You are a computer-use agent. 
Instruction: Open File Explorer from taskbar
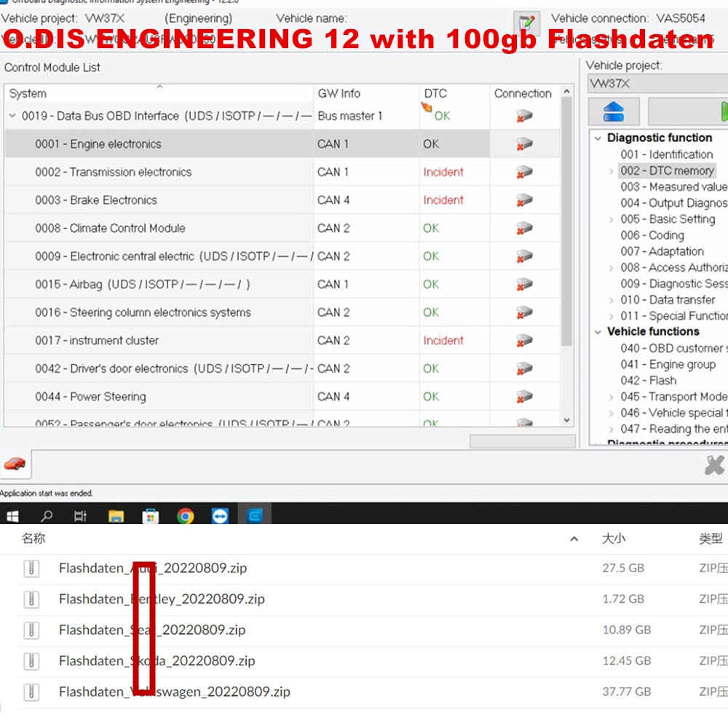tap(116, 516)
